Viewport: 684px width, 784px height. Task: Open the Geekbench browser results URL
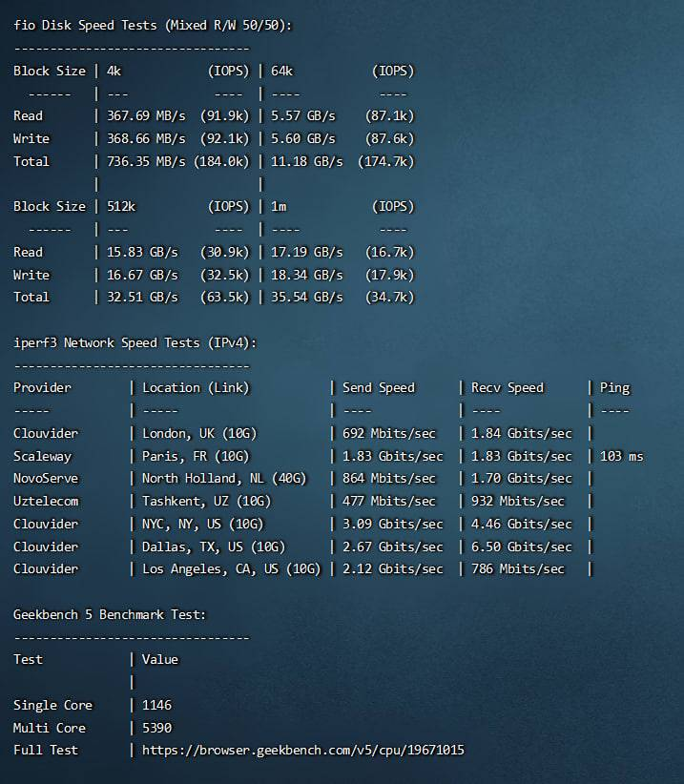tap(302, 751)
